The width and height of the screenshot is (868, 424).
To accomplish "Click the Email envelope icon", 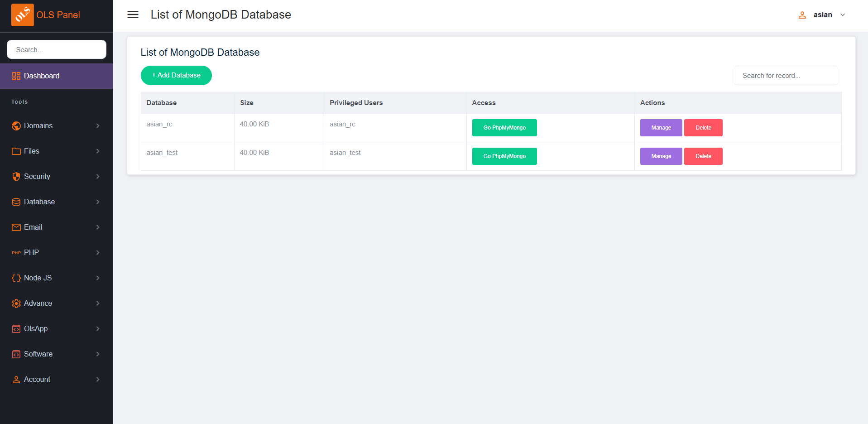I will pos(16,227).
